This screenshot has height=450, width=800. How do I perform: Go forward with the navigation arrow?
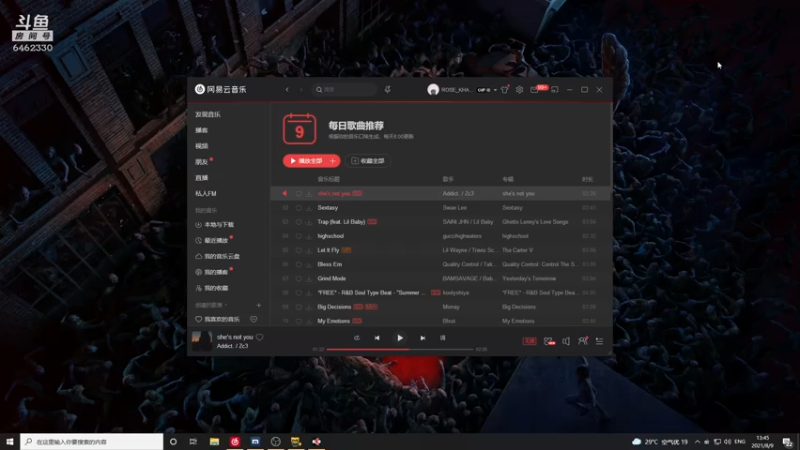click(301, 89)
